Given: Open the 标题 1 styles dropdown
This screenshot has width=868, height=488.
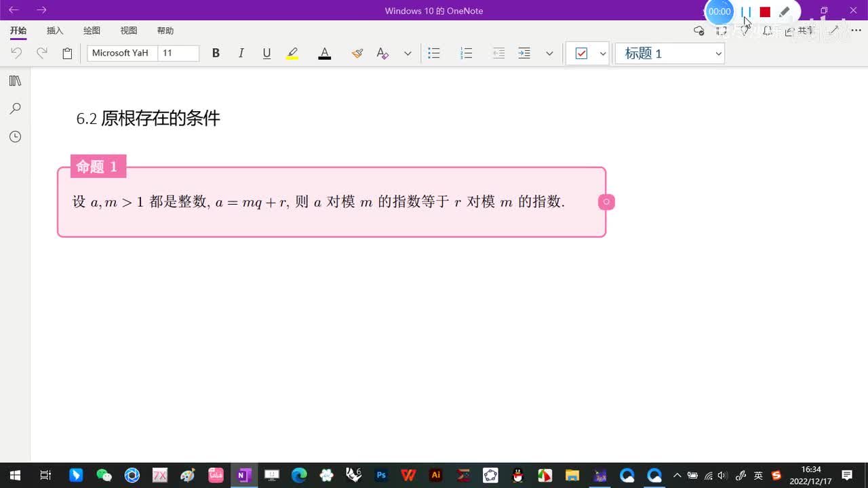Looking at the screenshot, I should click(670, 54).
